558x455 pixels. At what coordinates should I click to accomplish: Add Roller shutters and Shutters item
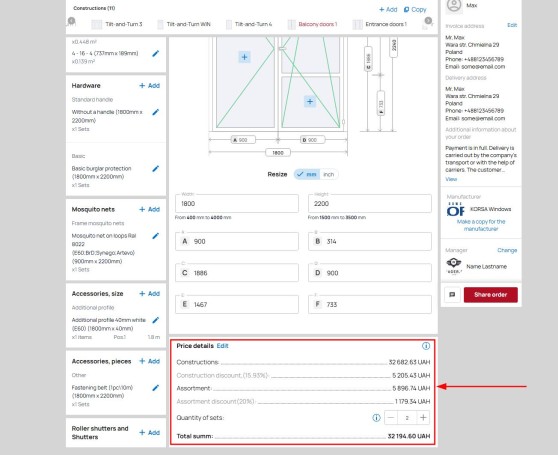[149, 433]
